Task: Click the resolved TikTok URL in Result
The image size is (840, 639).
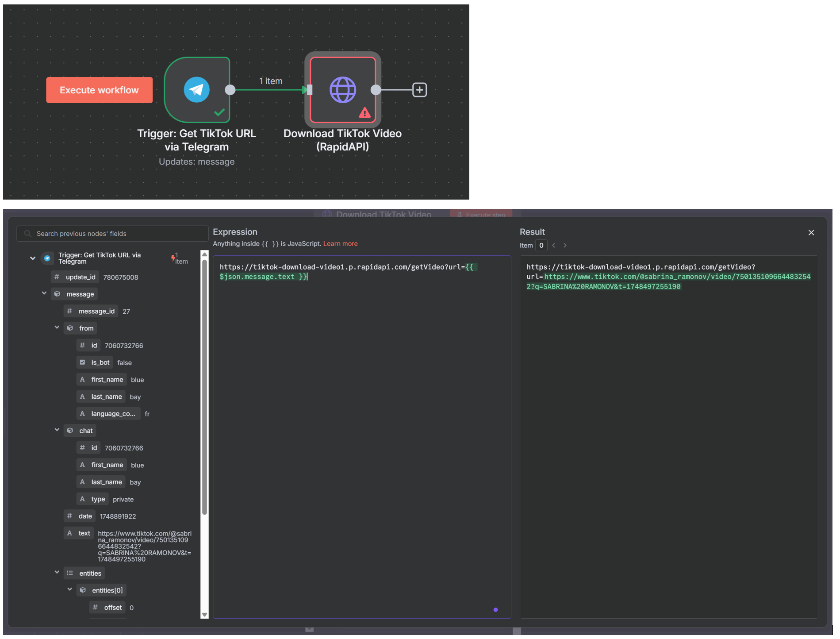Action: coord(668,281)
